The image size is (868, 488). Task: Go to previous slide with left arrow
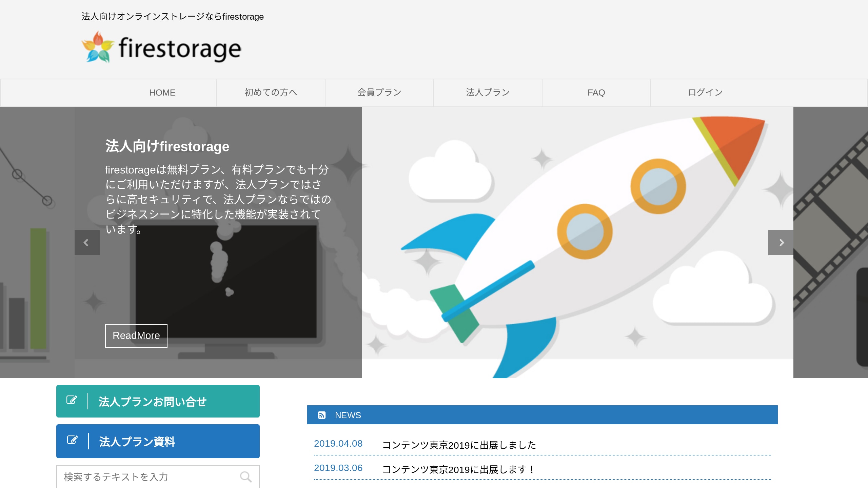pyautogui.click(x=87, y=243)
